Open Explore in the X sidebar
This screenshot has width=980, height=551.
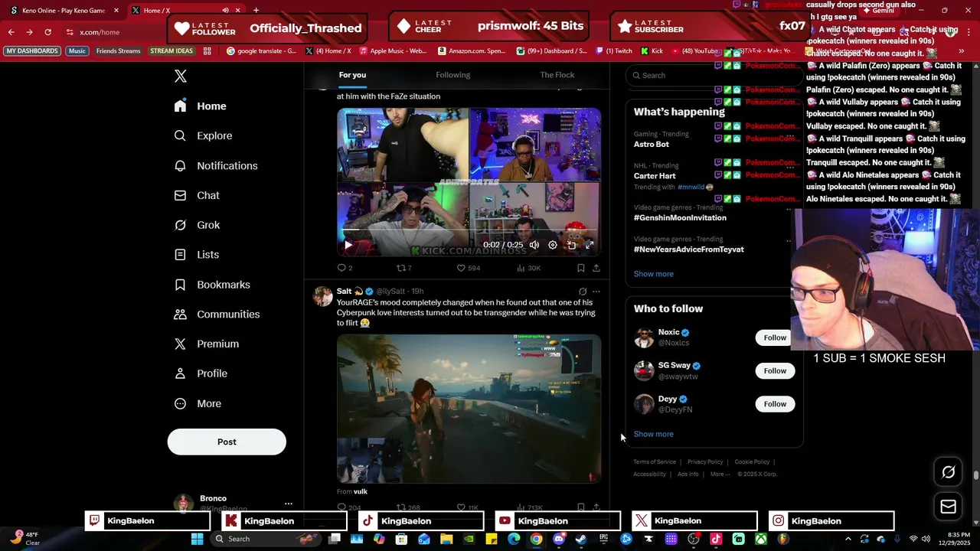[203, 135]
